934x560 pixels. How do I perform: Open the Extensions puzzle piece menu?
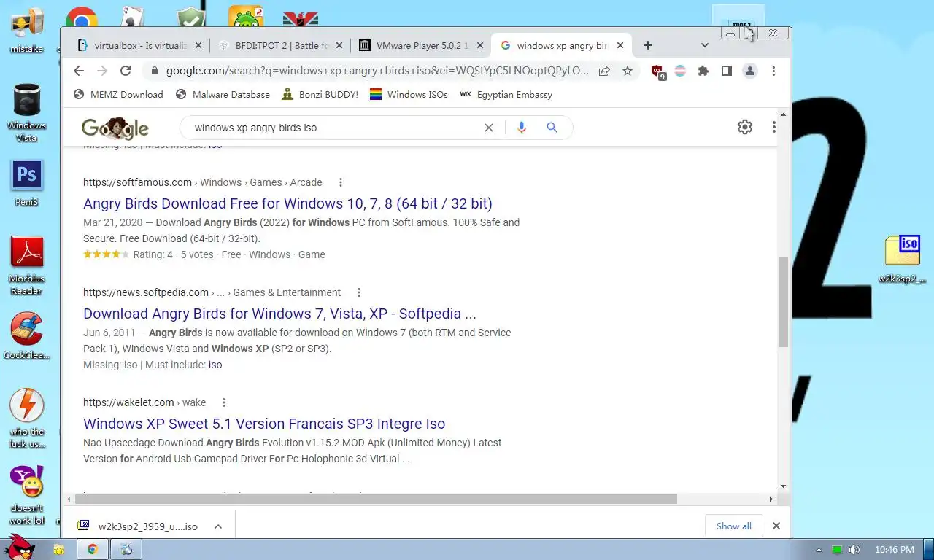point(703,71)
